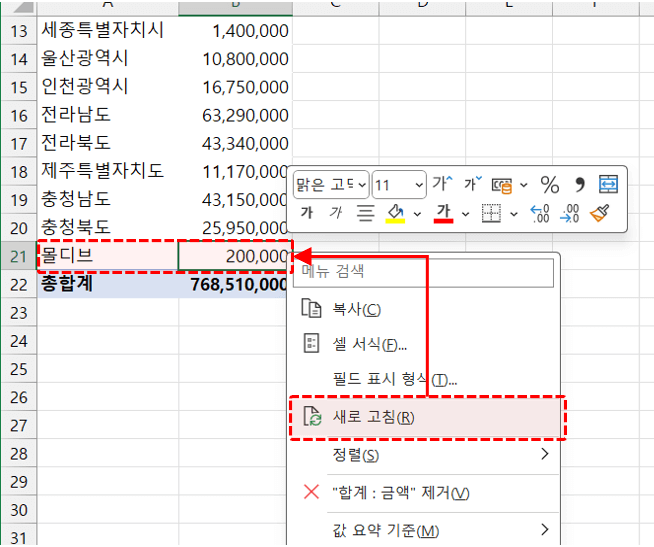Viewport: 654px width, 547px height.
Task: Click red X remove icon
Action: pyautogui.click(x=312, y=492)
